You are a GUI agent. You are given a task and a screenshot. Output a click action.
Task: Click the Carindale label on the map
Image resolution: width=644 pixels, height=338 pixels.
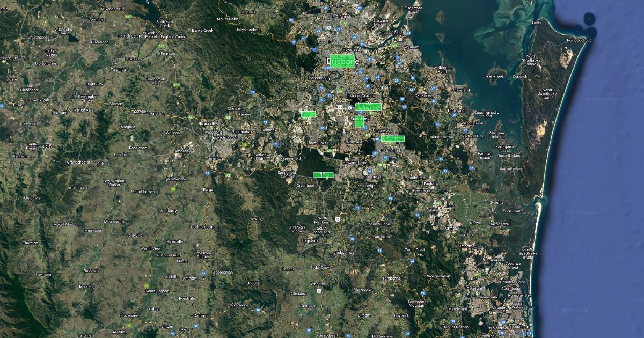coord(383,86)
